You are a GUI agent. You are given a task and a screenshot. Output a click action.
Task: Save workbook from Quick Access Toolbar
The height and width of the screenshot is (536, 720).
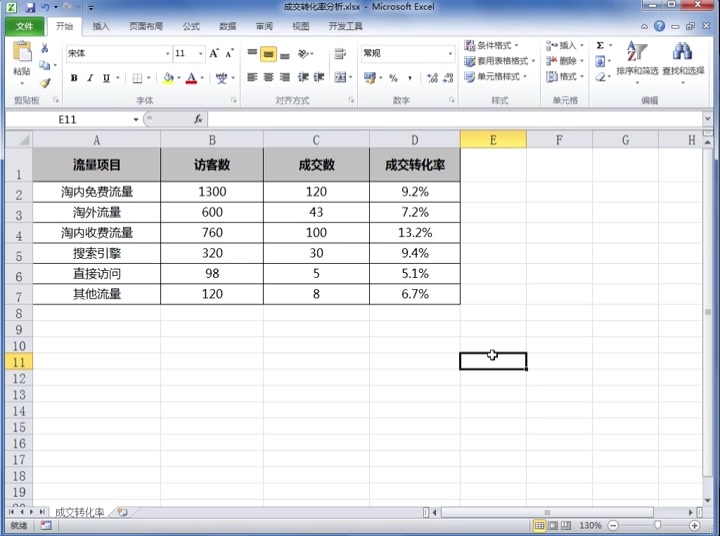click(x=30, y=7)
